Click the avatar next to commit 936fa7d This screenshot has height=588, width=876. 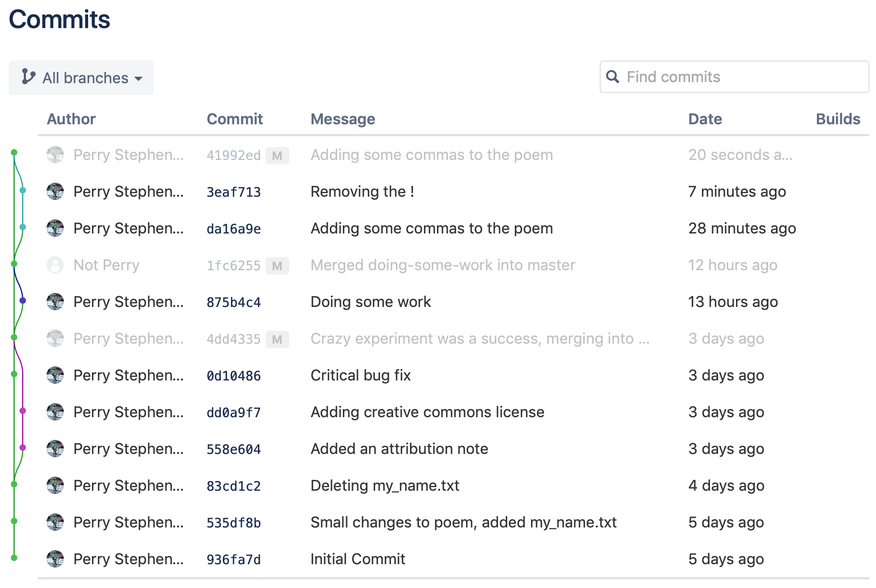click(55, 559)
